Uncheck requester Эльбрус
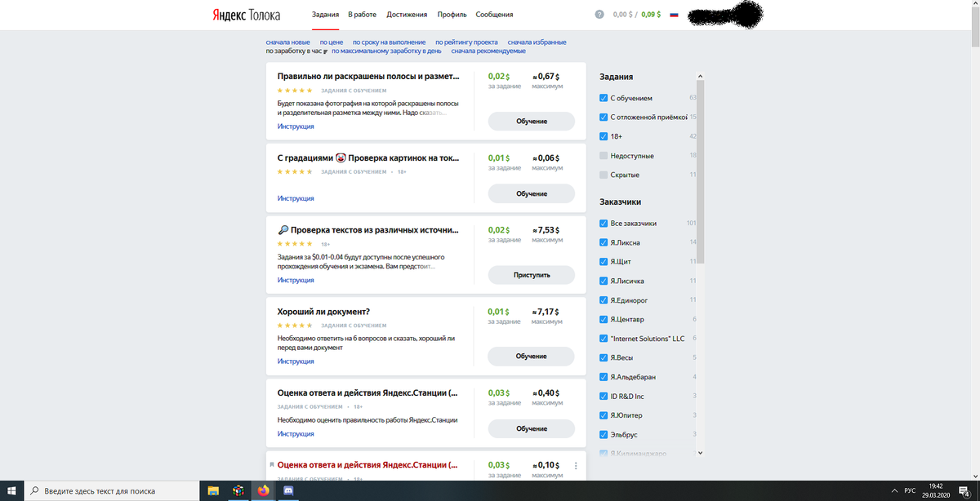This screenshot has height=501, width=980. click(604, 434)
